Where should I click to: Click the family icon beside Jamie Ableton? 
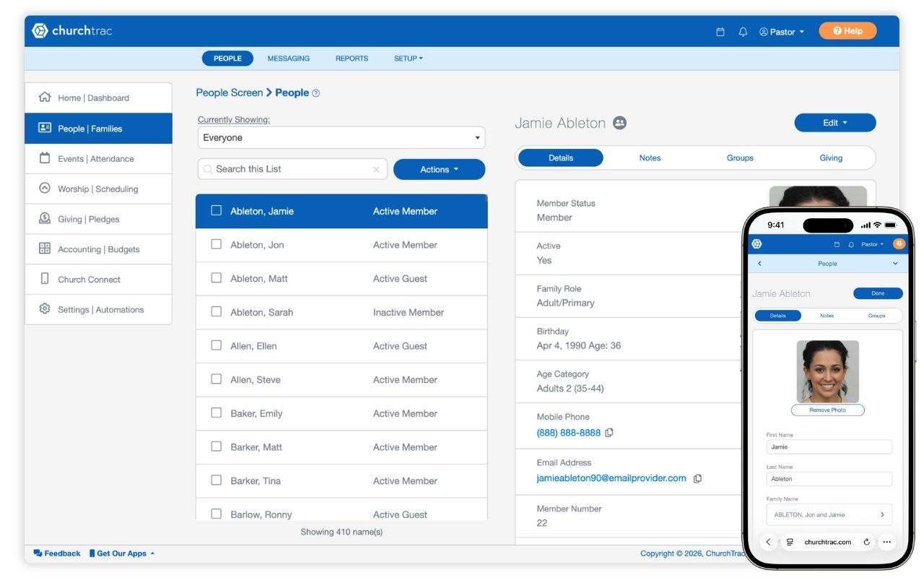[x=619, y=123]
